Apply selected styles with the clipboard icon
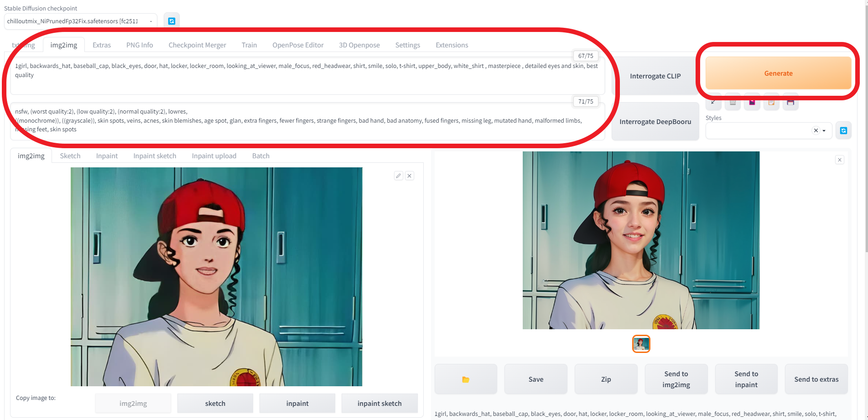Viewport: 868px width, 420px height. [x=771, y=102]
